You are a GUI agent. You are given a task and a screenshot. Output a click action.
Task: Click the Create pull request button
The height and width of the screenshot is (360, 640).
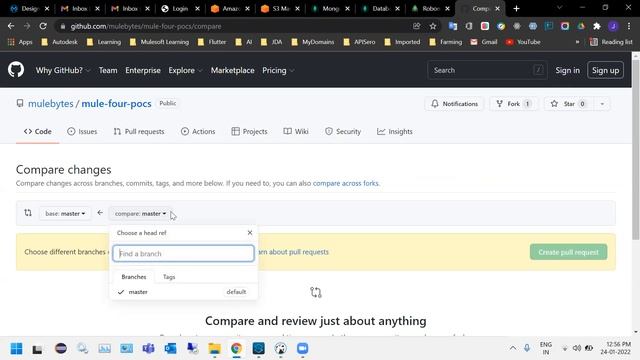[x=568, y=252]
